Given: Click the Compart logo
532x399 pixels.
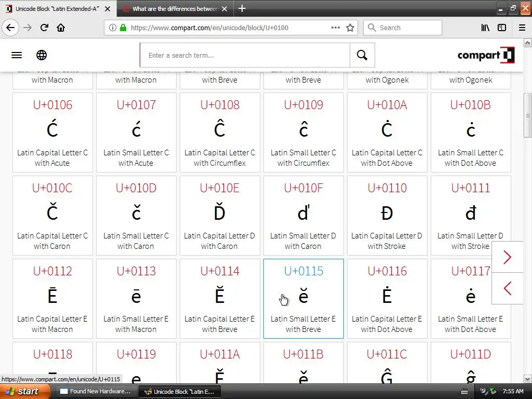Looking at the screenshot, I should (x=486, y=55).
